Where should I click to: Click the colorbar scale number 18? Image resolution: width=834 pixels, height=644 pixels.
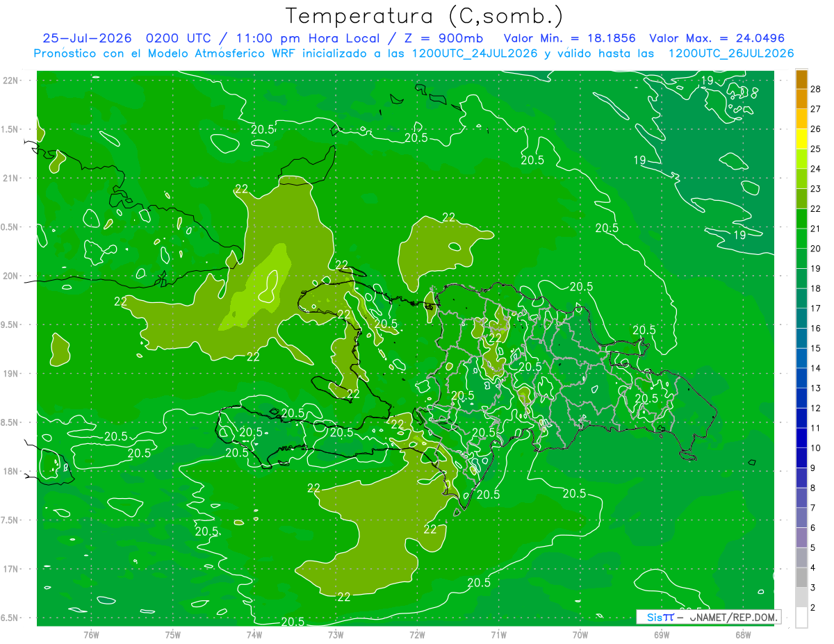(x=816, y=288)
